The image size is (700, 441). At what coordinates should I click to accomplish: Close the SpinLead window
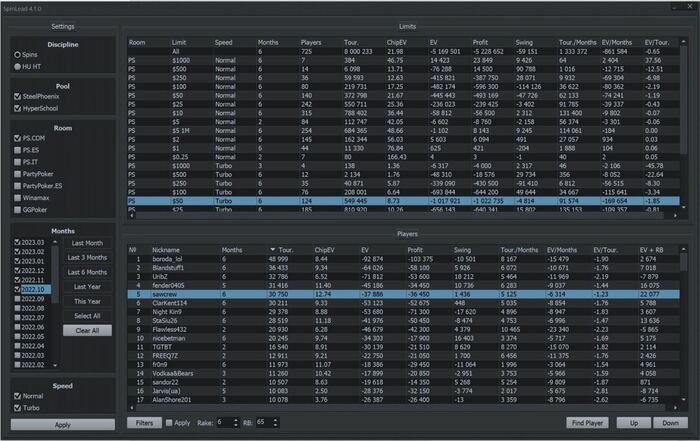coord(691,7)
